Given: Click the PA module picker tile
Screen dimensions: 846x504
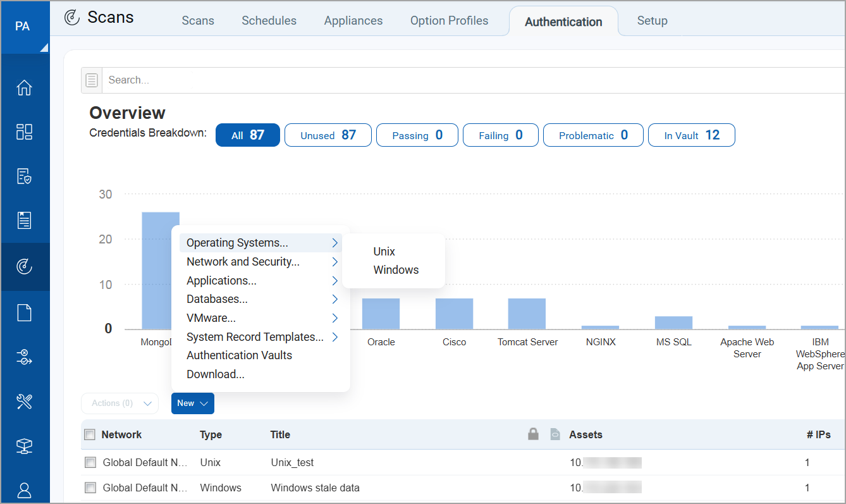Looking at the screenshot, I should (25, 27).
